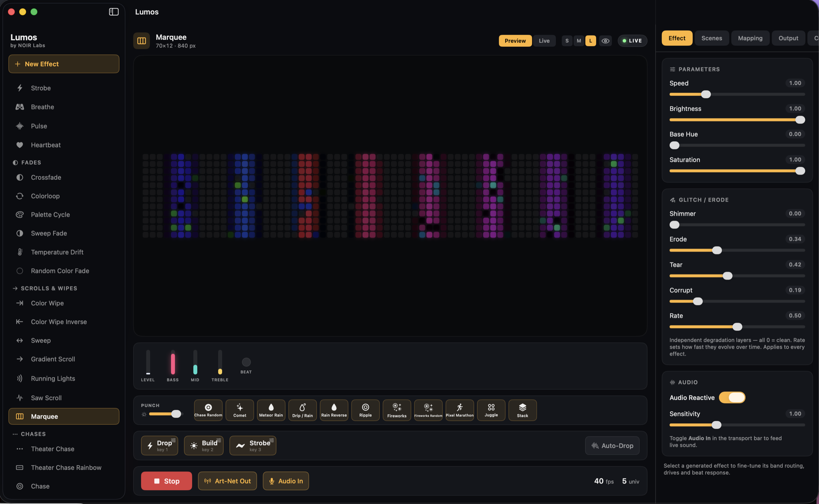This screenshot has width=819, height=504.
Task: Trigger the Meteor Rain punch
Action: [271, 410]
